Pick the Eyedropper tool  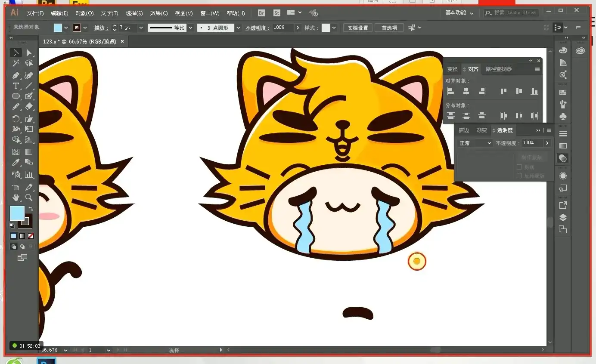point(16,163)
